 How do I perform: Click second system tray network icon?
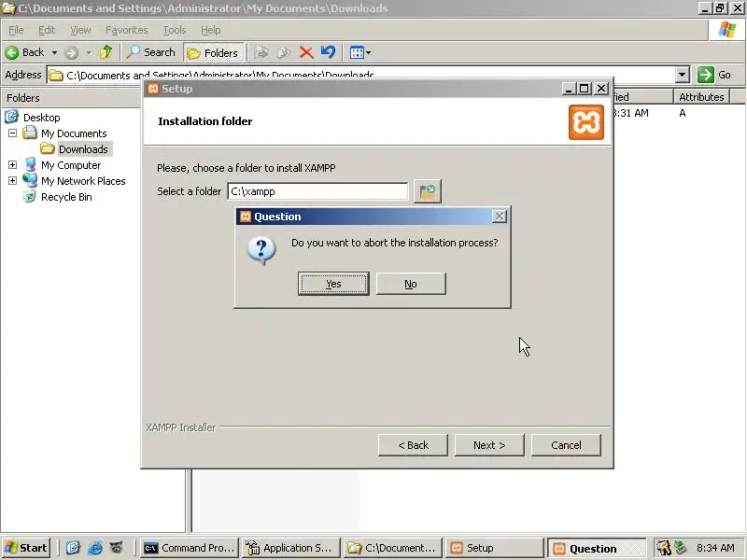coord(681,548)
